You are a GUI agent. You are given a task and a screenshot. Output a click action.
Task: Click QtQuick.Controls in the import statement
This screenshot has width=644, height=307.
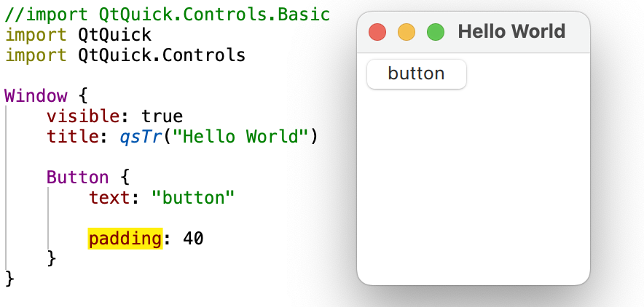pyautogui.click(x=162, y=55)
